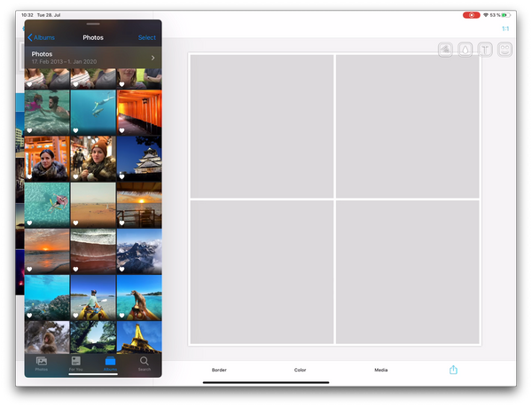532x407 pixels.
Task: Expand the Photos date range chevron
Action: point(153,58)
